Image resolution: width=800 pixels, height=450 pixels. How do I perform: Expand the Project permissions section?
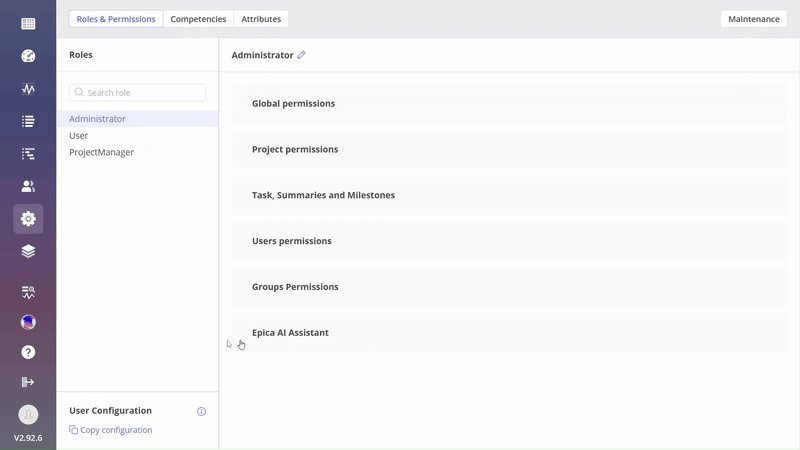pyautogui.click(x=509, y=149)
